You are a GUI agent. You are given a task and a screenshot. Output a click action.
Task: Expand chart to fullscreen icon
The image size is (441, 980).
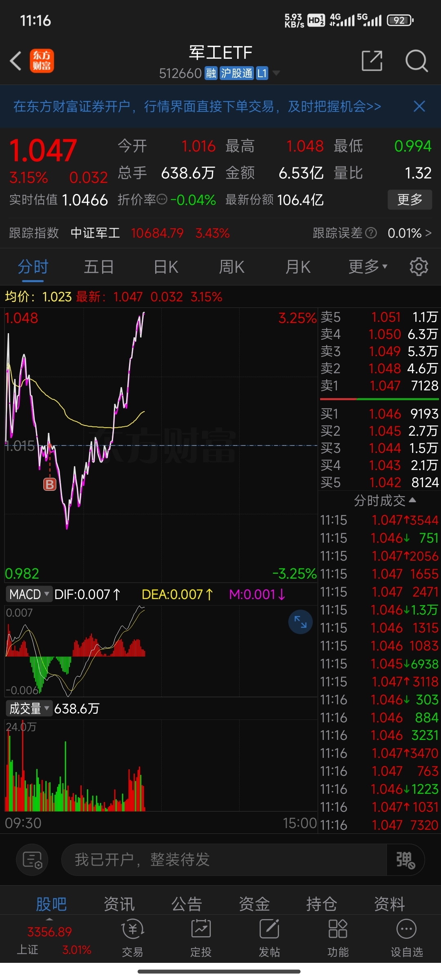[x=301, y=622]
